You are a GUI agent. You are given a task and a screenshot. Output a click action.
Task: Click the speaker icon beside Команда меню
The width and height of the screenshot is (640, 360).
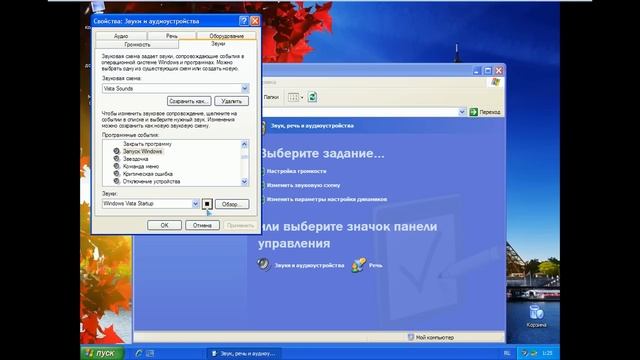click(116, 167)
